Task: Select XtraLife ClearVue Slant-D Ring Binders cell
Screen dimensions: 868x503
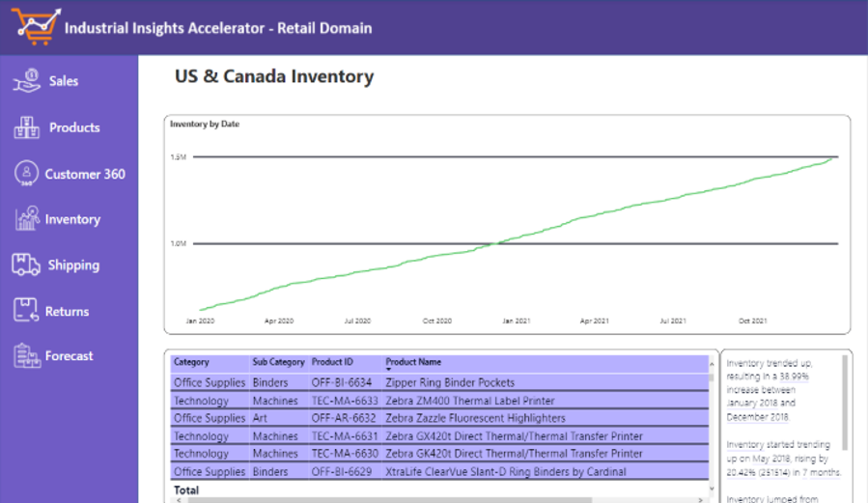Action: tap(506, 471)
